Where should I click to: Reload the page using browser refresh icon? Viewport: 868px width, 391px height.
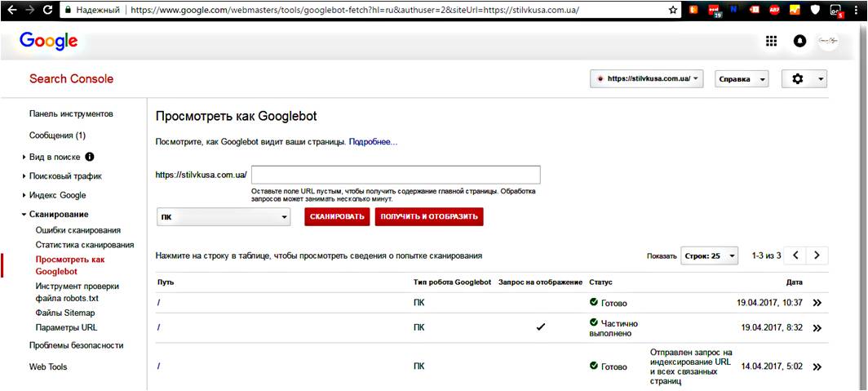tap(47, 10)
